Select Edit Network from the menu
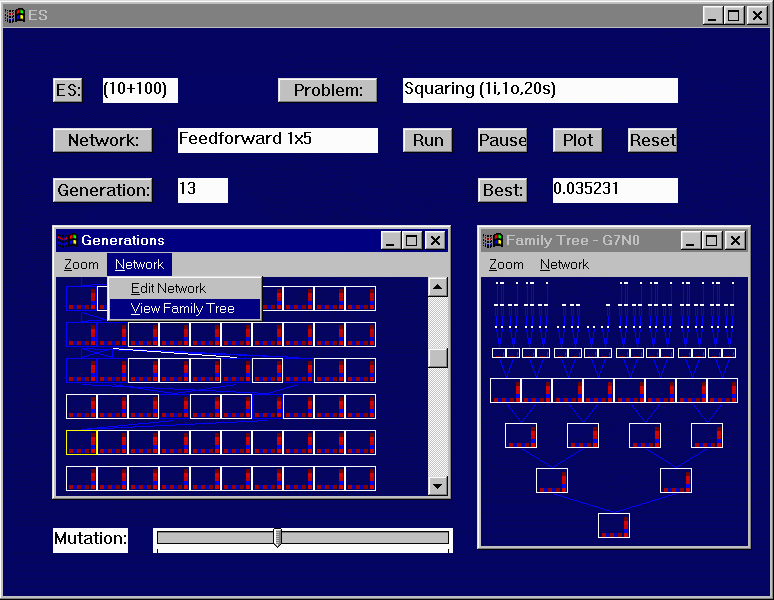 pyautogui.click(x=169, y=288)
